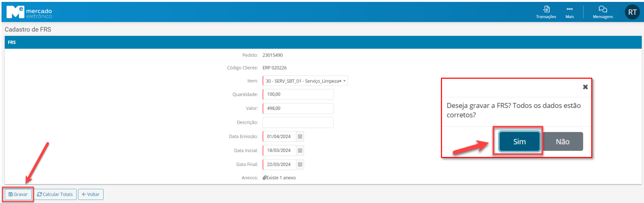This screenshot has height=203, width=644.
Task: Click the Código Cliente value ERP 020226
Action: [x=275, y=68]
